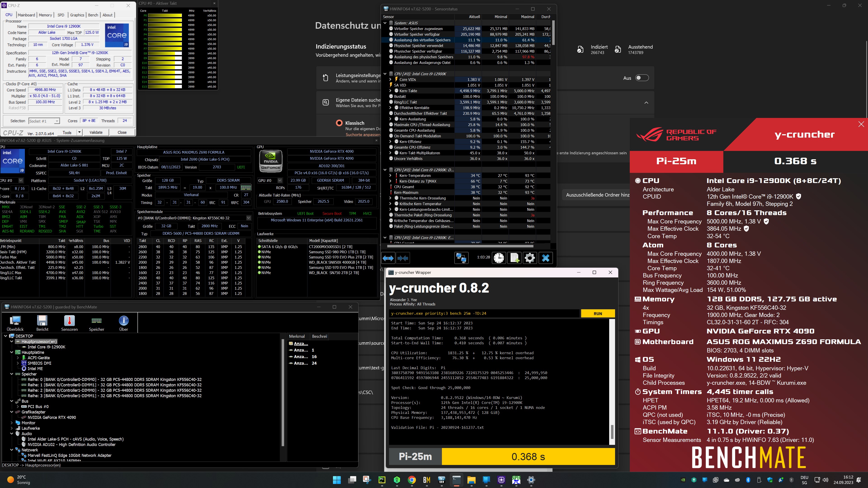Select Intel Core i9-12900K tree item
Image resolution: width=868 pixels, height=488 pixels.
[46, 347]
